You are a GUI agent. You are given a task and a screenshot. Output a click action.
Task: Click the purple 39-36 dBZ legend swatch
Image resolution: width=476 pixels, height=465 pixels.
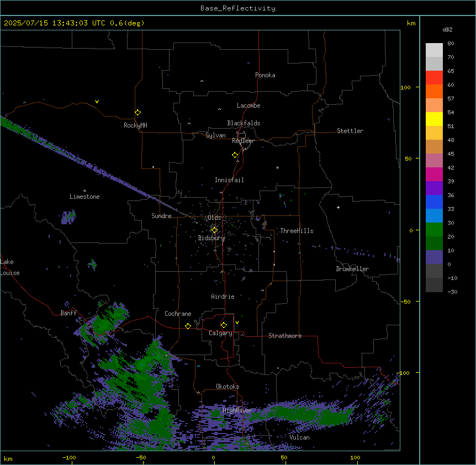point(434,188)
